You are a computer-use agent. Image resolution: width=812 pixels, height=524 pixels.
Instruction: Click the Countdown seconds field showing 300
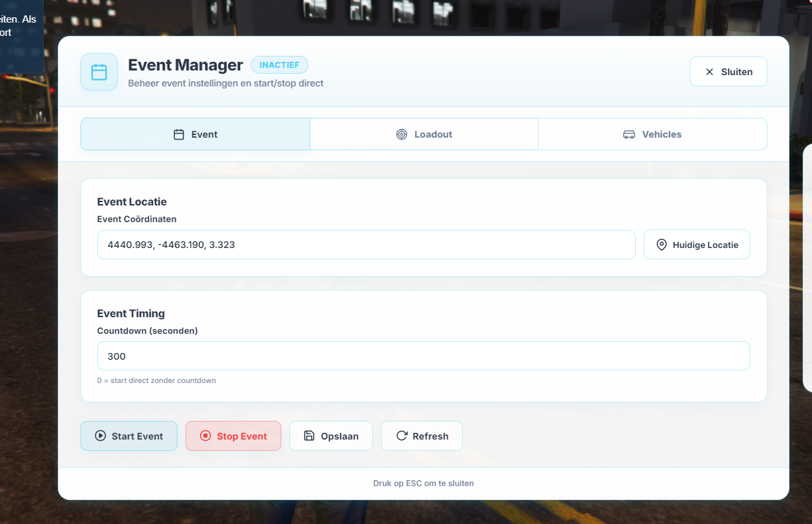(x=423, y=356)
